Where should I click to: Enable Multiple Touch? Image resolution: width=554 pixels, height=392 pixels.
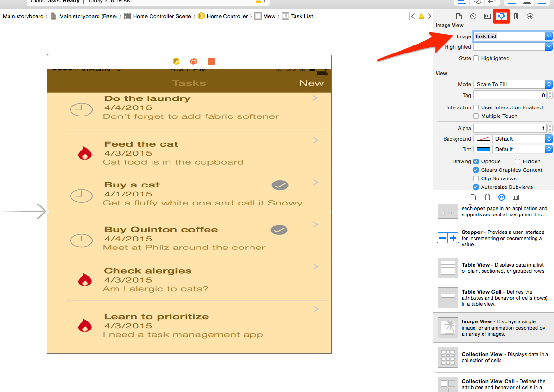[x=476, y=116]
